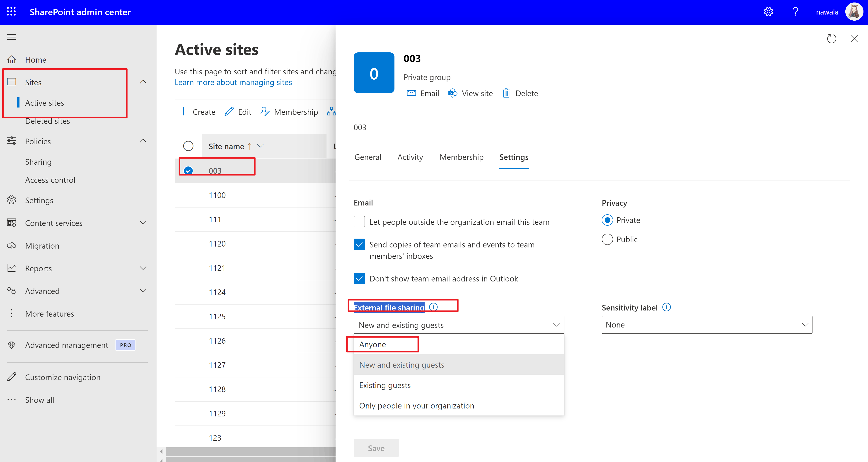Enable letting outside people email this team

[359, 222]
